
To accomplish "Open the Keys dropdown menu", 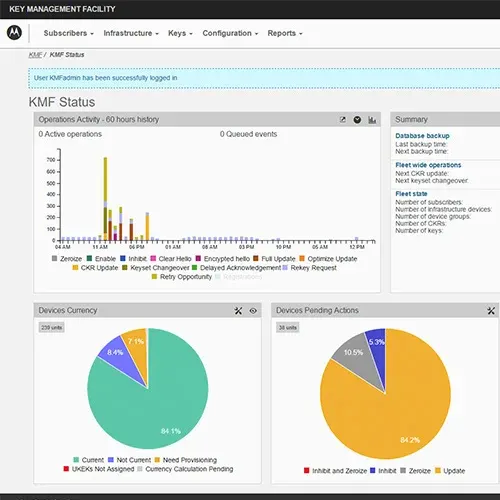I will [x=180, y=33].
